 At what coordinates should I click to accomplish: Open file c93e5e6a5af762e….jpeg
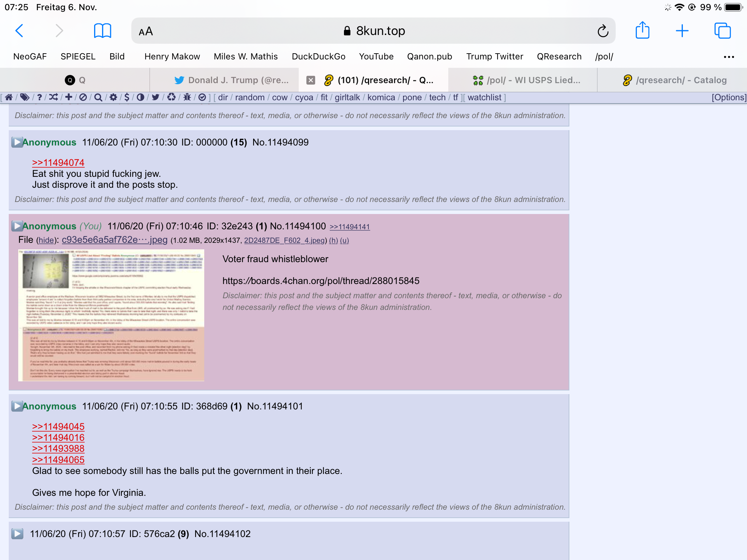[x=115, y=240]
